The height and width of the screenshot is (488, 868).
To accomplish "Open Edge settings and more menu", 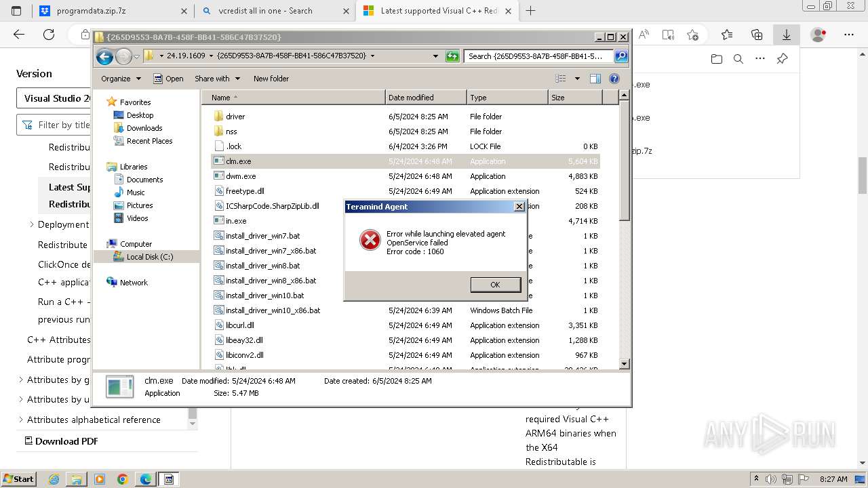I will coord(849,35).
